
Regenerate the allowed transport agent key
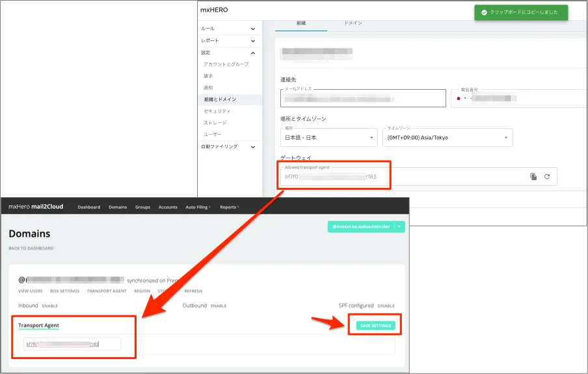tap(547, 177)
